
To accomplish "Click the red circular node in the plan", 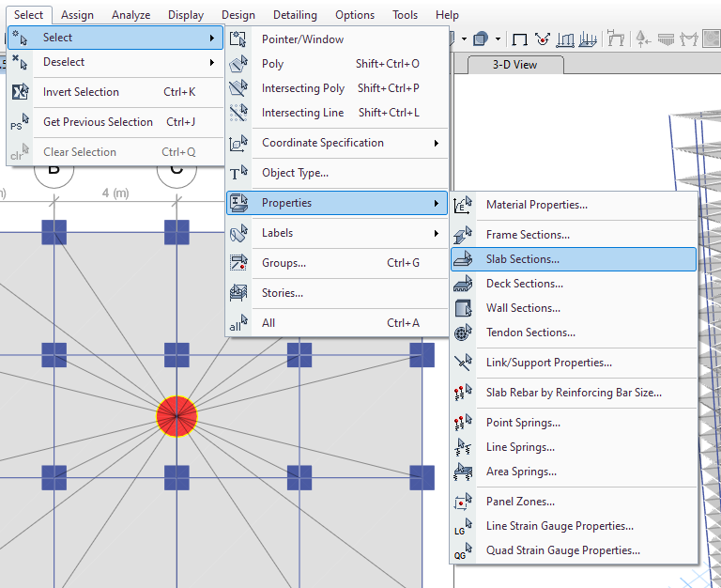I will point(176,416).
